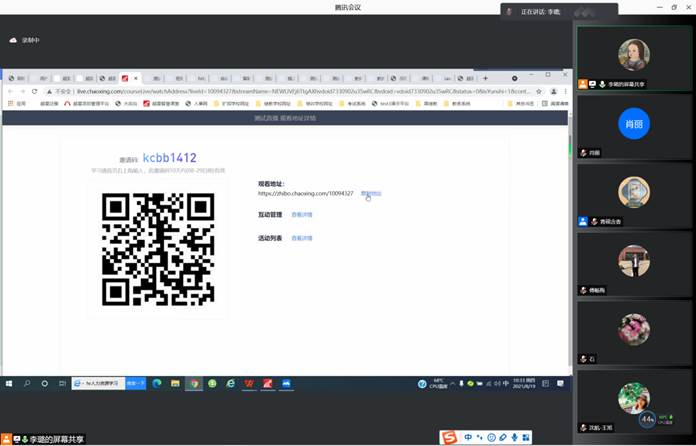Click the copy address link beside the watch URL
696x446 pixels.
coord(371,193)
